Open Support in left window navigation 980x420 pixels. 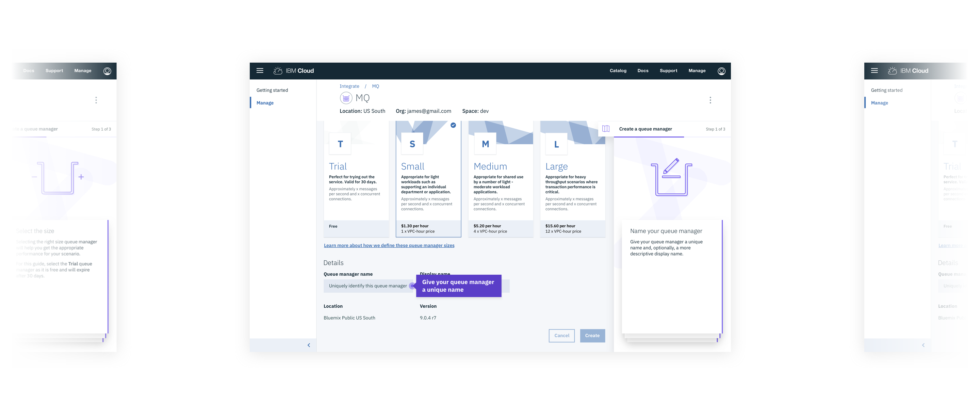[x=54, y=71]
